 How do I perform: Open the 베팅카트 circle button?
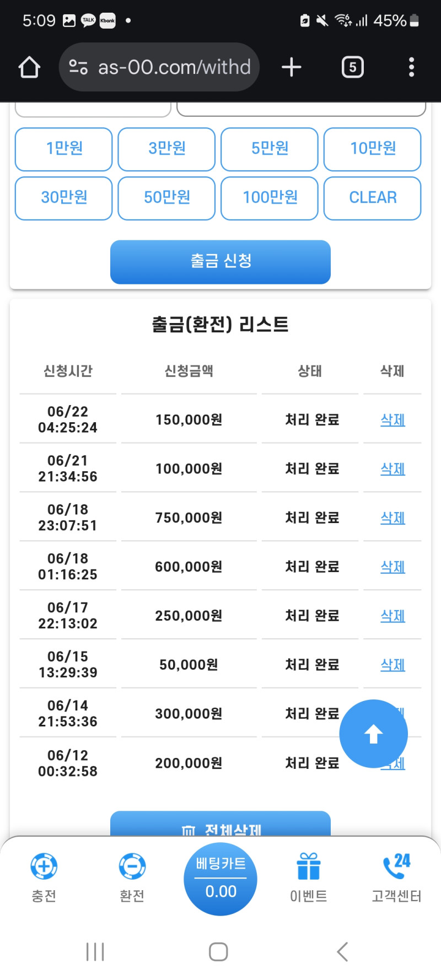220,879
